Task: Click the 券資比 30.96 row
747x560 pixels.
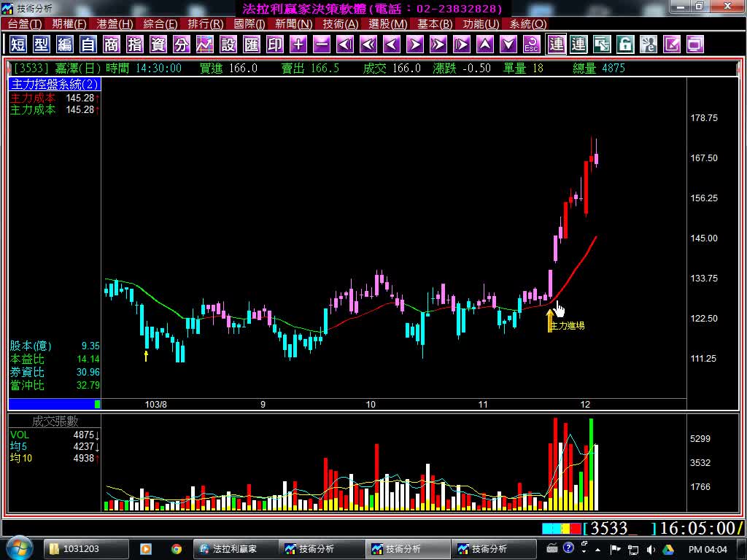Action: (54, 372)
